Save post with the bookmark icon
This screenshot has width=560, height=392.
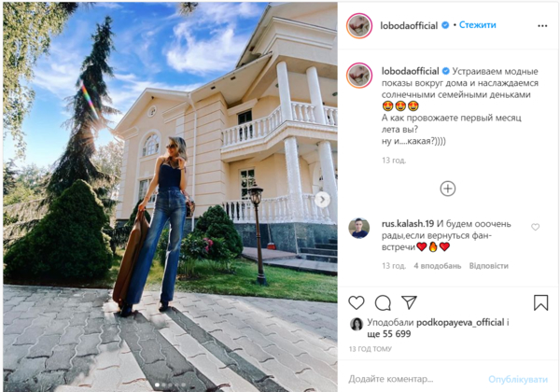coord(540,302)
